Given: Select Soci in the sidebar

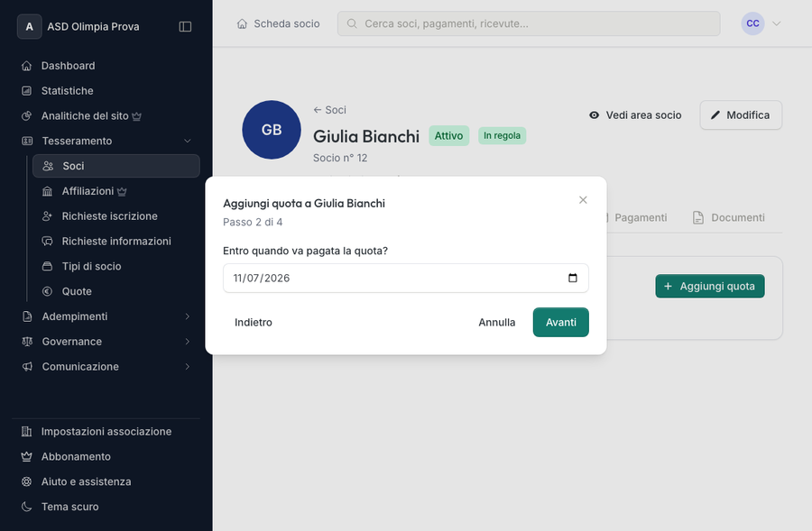Looking at the screenshot, I should coord(116,166).
